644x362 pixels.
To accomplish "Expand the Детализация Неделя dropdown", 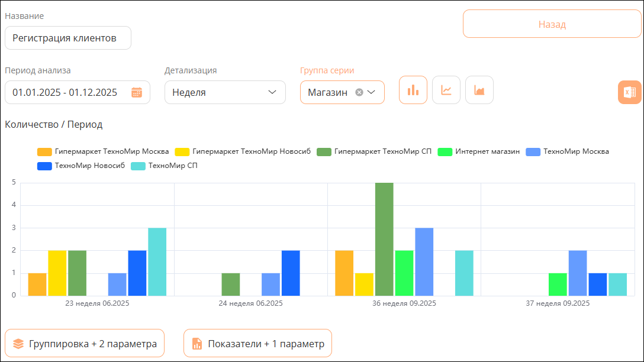I will [x=225, y=92].
